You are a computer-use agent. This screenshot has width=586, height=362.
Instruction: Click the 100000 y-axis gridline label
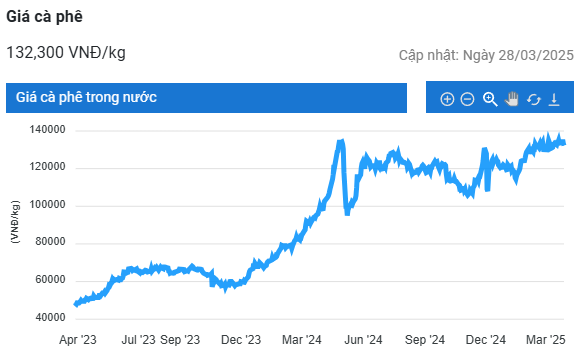pos(47,205)
